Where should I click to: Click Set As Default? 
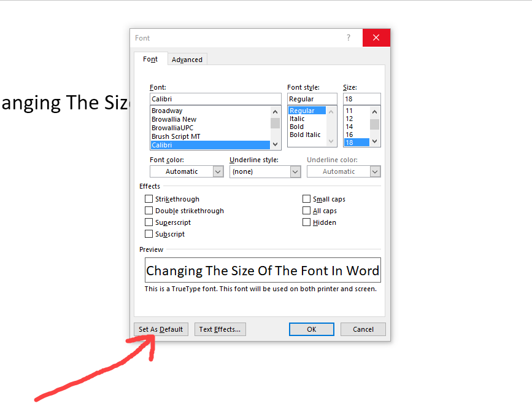161,329
